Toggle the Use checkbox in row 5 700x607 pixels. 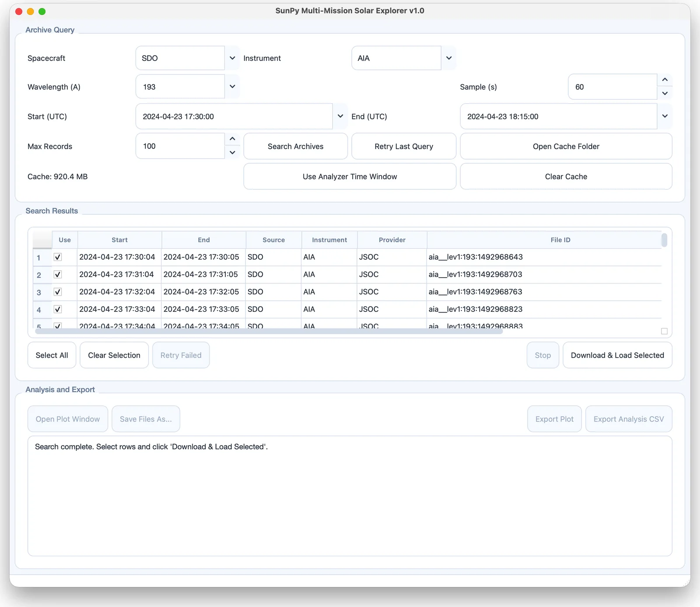[x=58, y=326]
